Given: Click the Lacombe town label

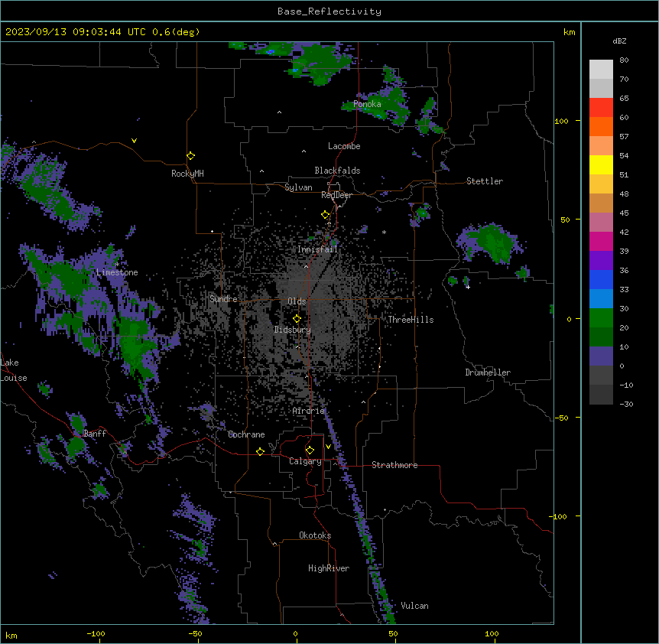Looking at the screenshot, I should point(344,146).
